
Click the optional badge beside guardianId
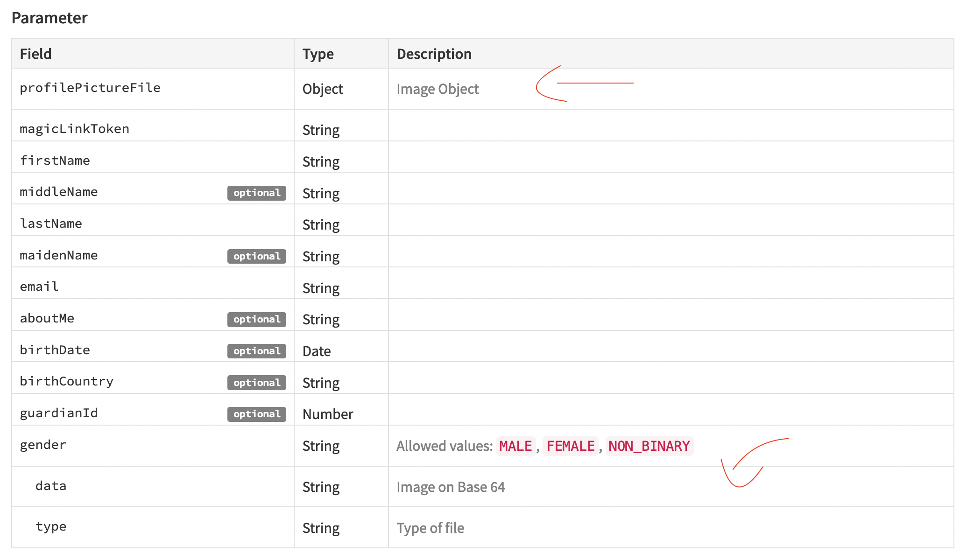257,414
